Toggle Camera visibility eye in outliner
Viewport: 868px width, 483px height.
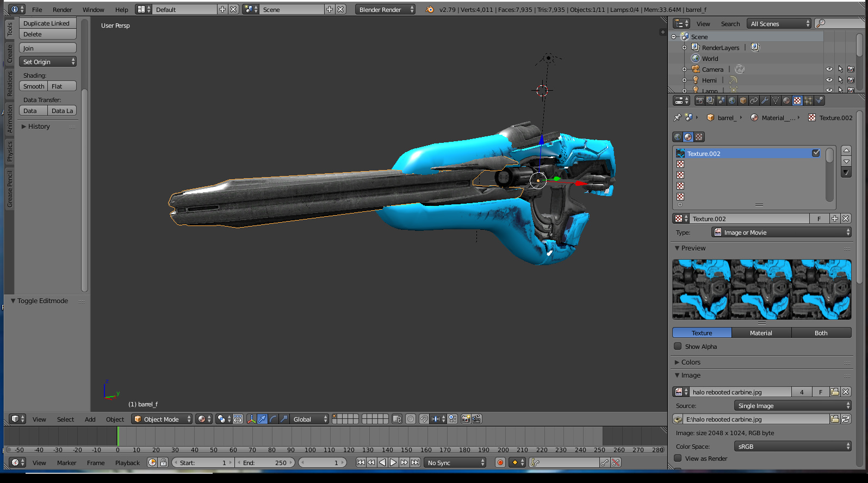[x=829, y=69]
